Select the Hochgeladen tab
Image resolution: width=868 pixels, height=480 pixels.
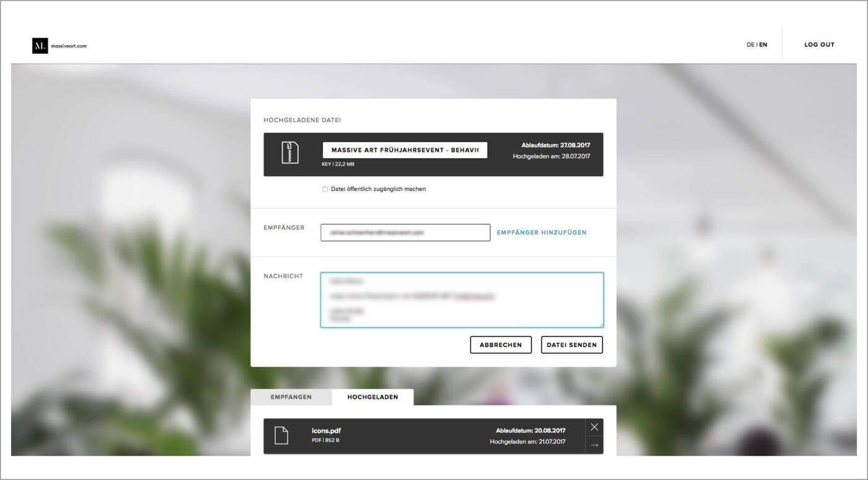tap(373, 397)
